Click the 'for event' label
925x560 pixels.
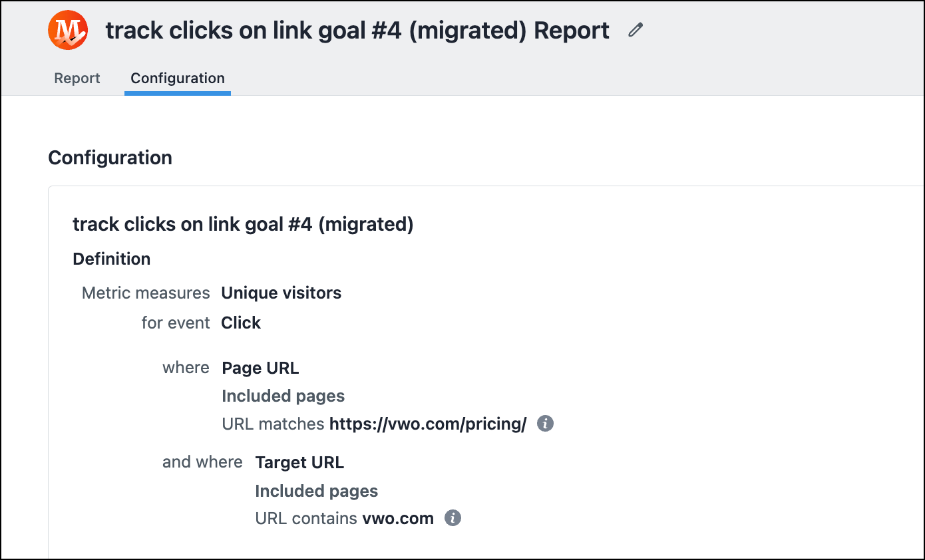pyautogui.click(x=176, y=323)
